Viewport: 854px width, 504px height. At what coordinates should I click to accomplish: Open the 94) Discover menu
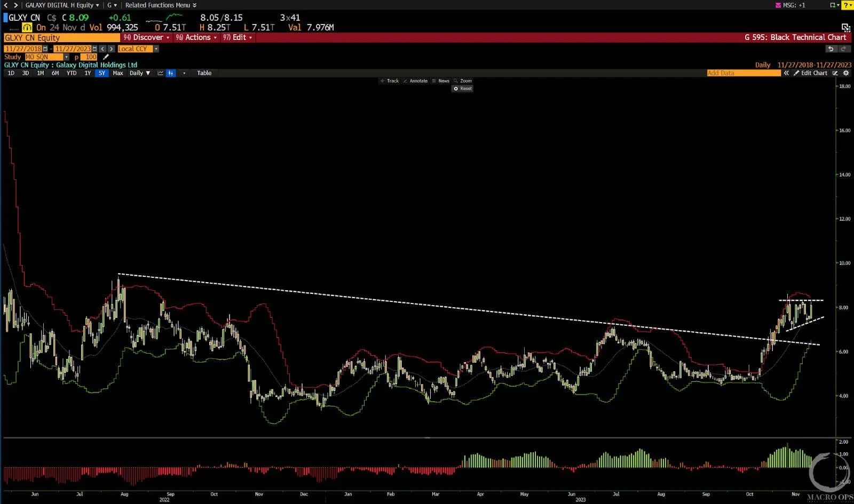(146, 37)
